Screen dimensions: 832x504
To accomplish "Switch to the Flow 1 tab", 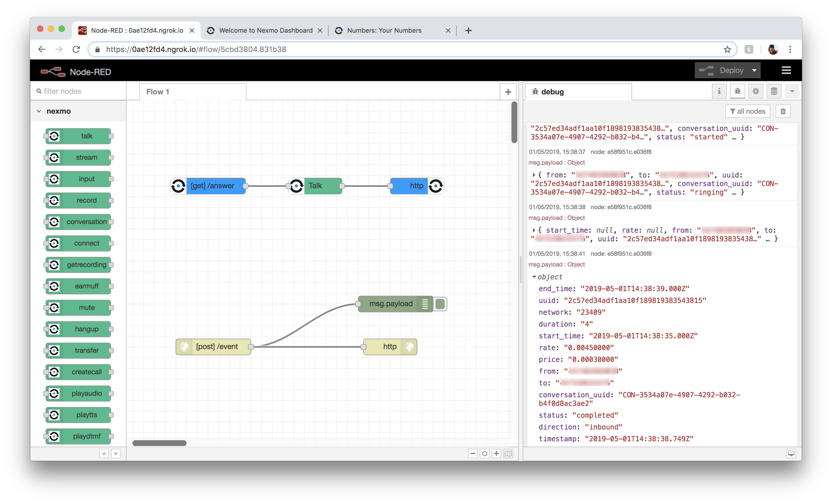I will (193, 92).
